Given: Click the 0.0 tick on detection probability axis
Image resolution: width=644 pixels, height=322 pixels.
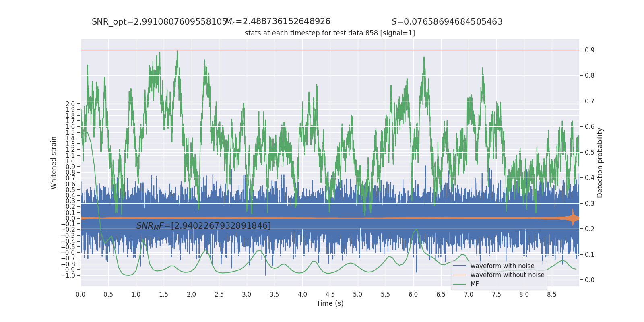Looking at the screenshot, I should click(590, 280).
